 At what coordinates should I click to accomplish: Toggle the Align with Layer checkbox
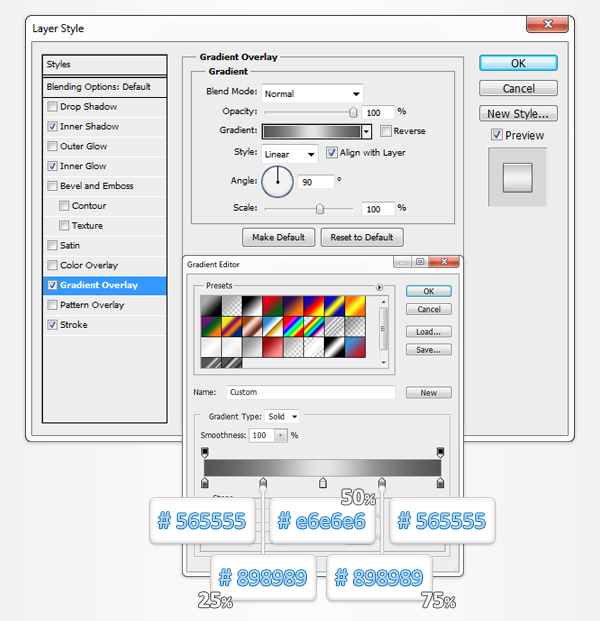(331, 152)
